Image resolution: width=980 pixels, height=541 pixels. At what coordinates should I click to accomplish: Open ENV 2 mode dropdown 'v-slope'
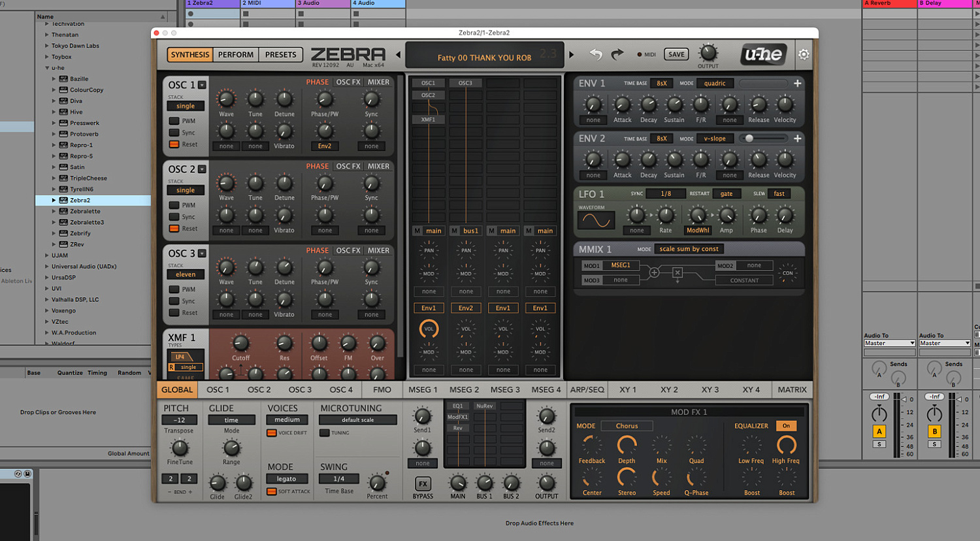(715, 139)
